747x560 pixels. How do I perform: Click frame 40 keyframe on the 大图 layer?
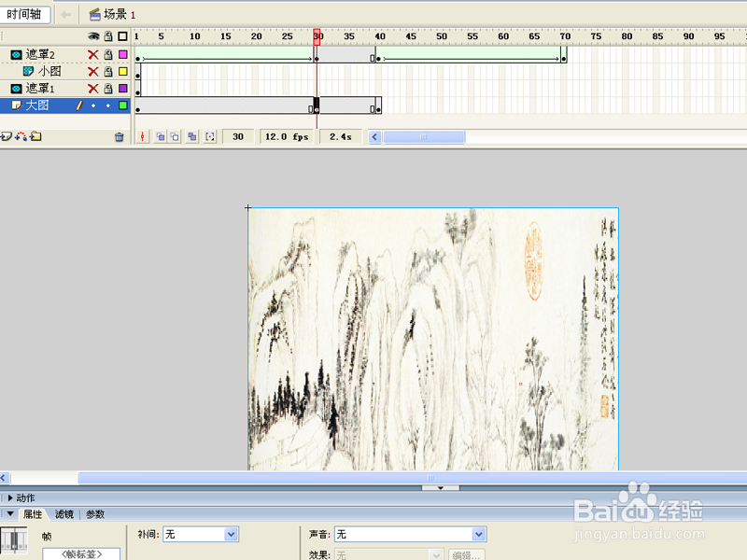point(379,105)
